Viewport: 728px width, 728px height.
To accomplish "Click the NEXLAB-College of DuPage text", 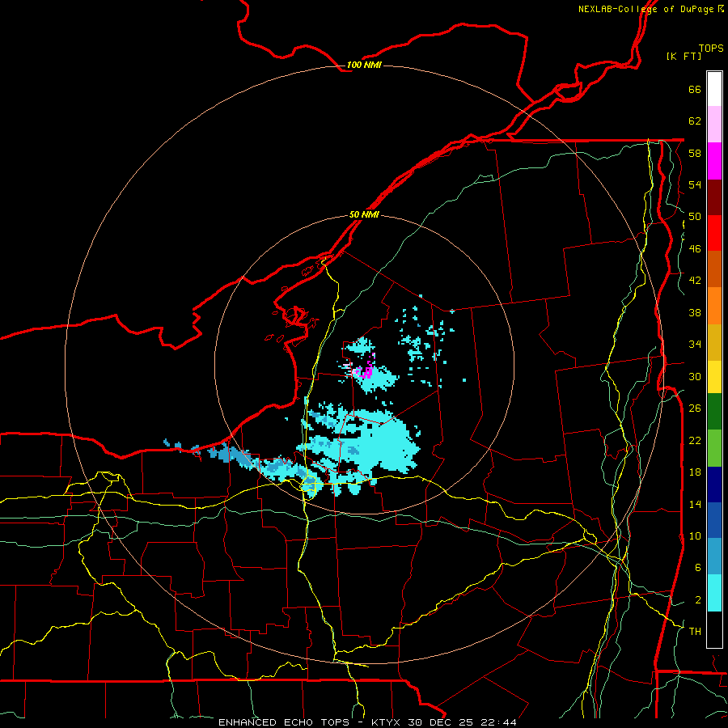I will (x=645, y=9).
